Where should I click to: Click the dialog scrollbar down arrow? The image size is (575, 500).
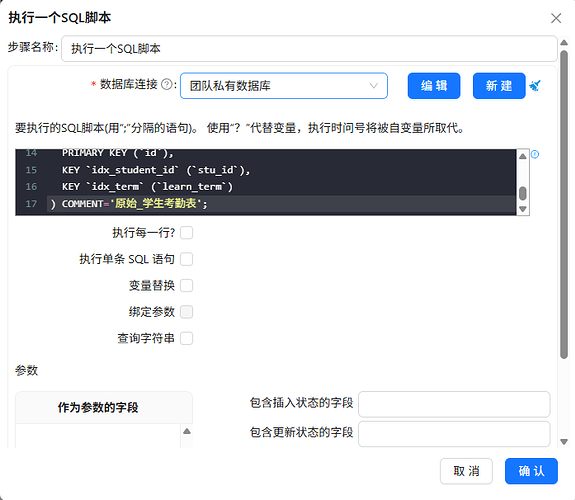point(564,442)
